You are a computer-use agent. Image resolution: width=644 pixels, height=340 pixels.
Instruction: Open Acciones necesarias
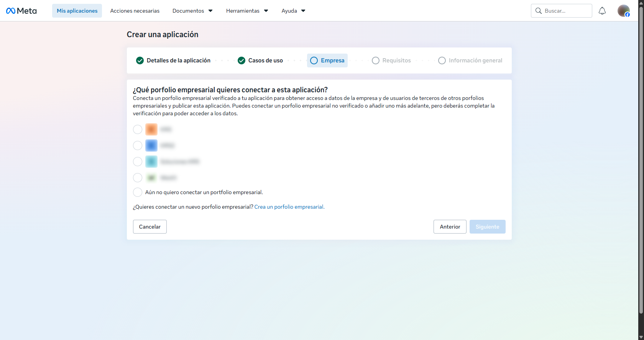pyautogui.click(x=135, y=11)
